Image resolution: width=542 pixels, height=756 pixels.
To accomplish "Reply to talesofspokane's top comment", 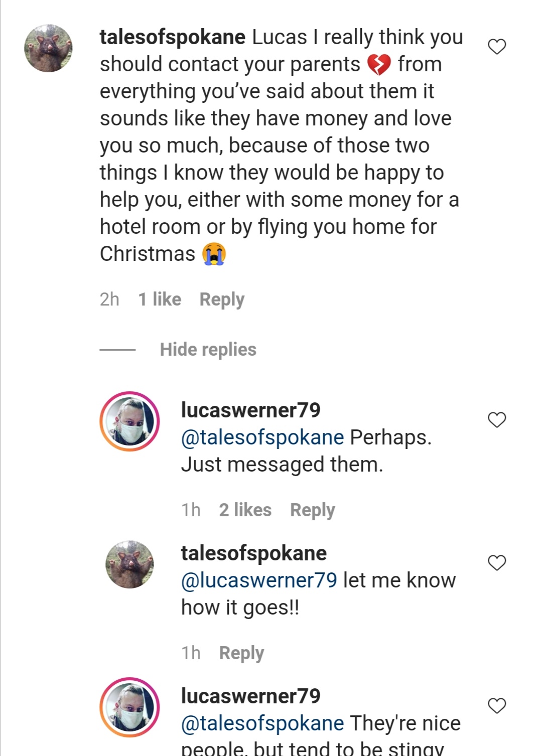I will point(222,299).
